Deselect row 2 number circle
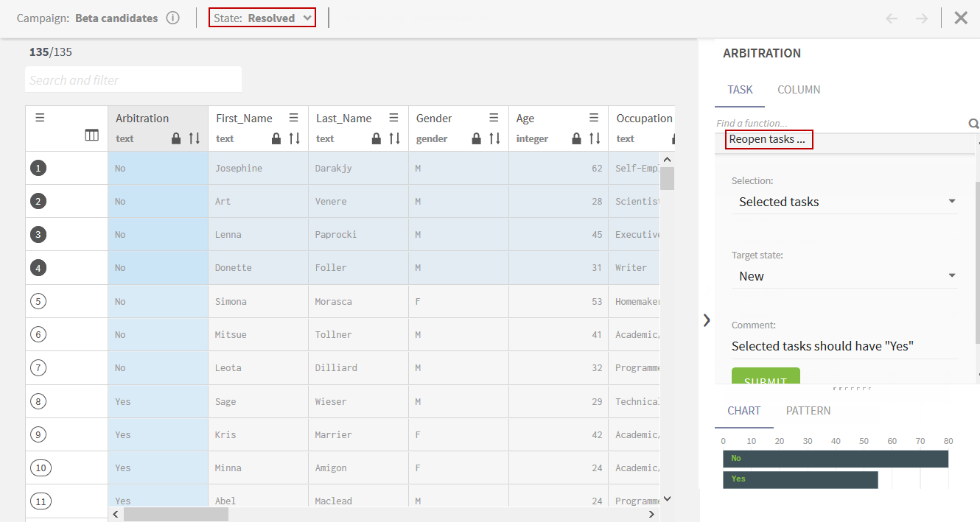The height and width of the screenshot is (522, 980). 39,201
